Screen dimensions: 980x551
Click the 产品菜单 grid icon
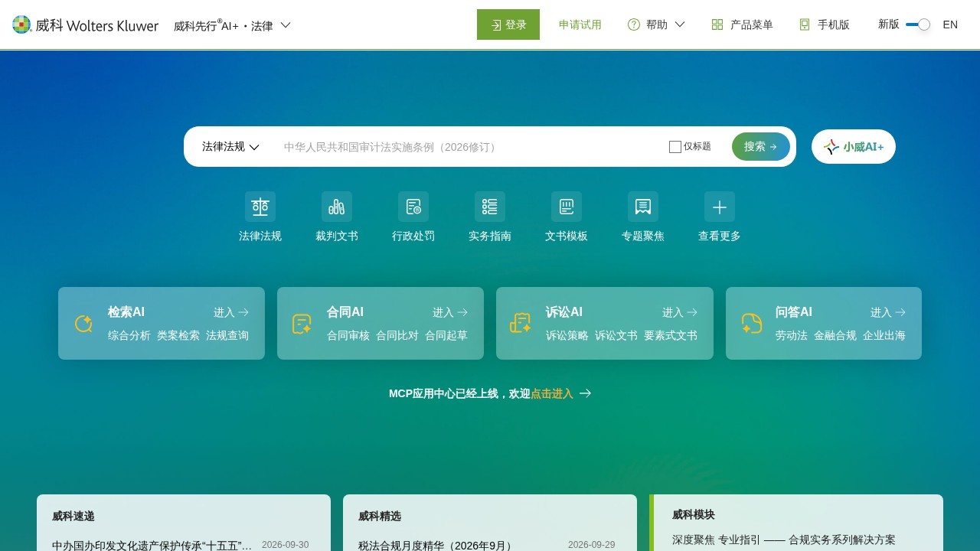tap(717, 24)
